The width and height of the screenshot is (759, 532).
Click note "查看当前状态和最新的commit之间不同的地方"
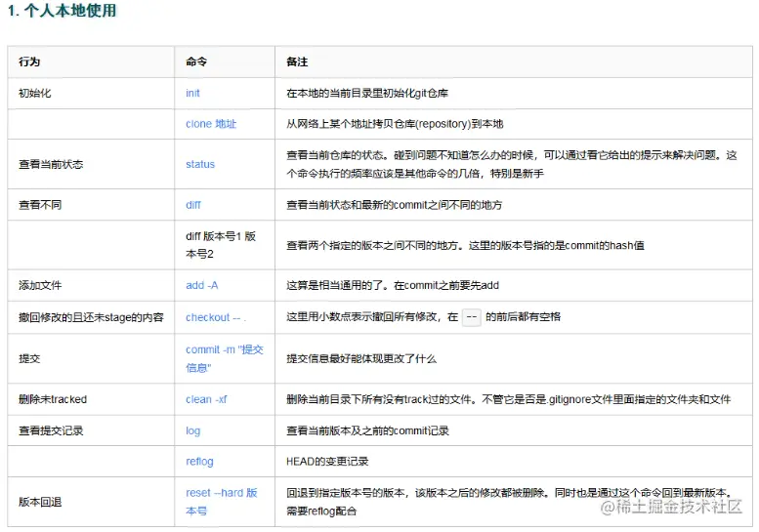(x=394, y=205)
